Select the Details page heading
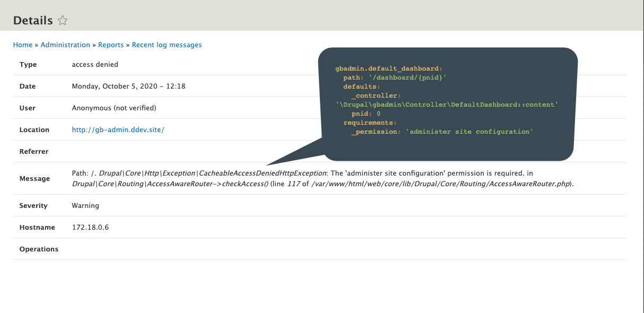Screen dimensions: 644x313 pyautogui.click(x=32, y=20)
